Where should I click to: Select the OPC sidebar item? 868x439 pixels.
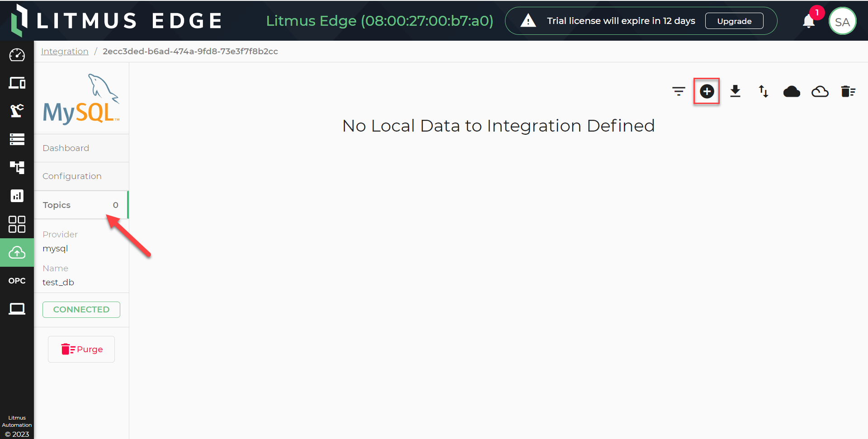click(17, 280)
